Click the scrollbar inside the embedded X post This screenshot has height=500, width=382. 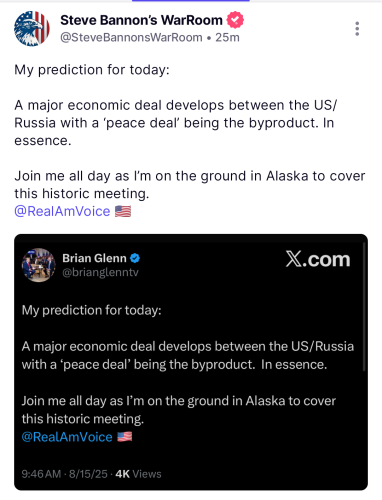coord(364,307)
